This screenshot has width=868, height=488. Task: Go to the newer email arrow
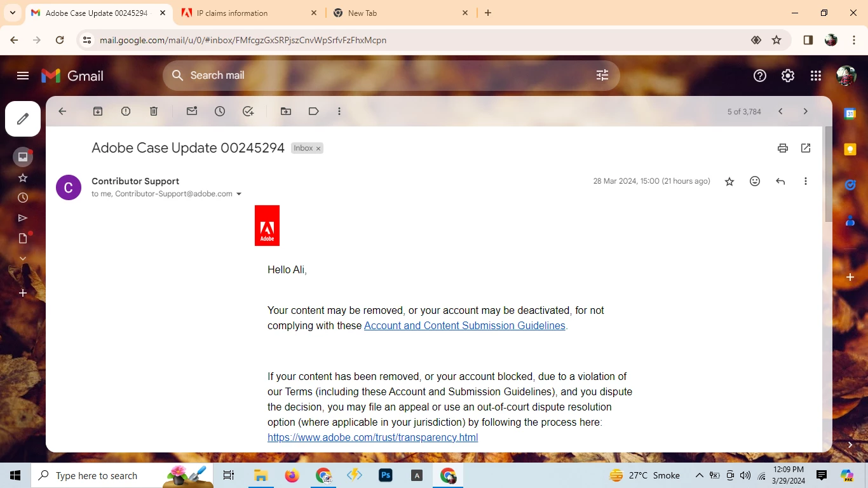point(780,111)
